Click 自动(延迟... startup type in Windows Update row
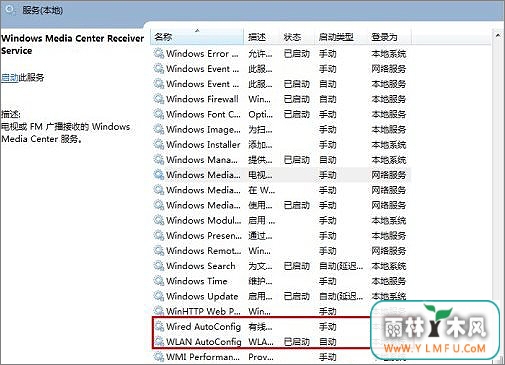The height and width of the screenshot is (365, 505). point(341,296)
